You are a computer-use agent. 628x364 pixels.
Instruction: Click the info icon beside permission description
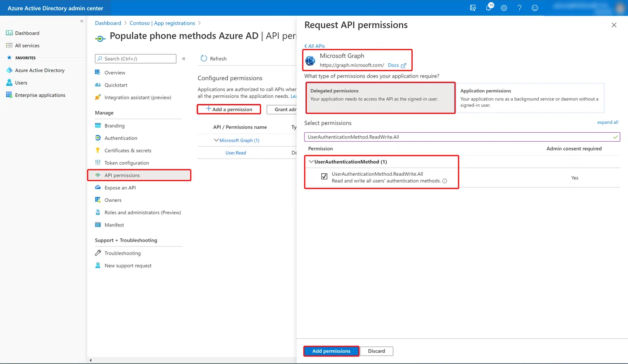coord(445,181)
